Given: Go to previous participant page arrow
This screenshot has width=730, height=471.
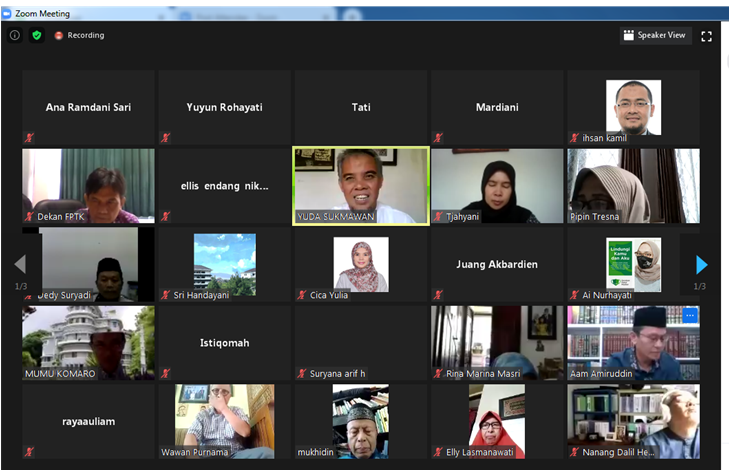Looking at the screenshot, I should 20,264.
